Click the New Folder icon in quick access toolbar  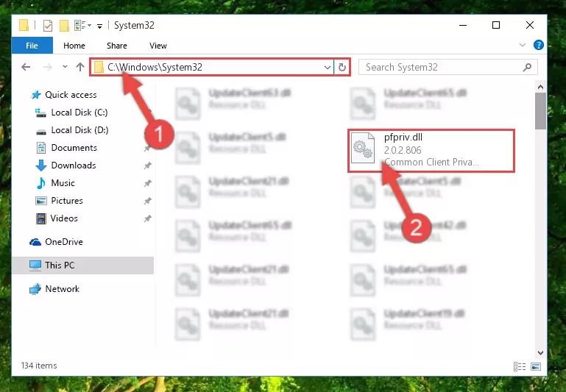pyautogui.click(x=64, y=26)
